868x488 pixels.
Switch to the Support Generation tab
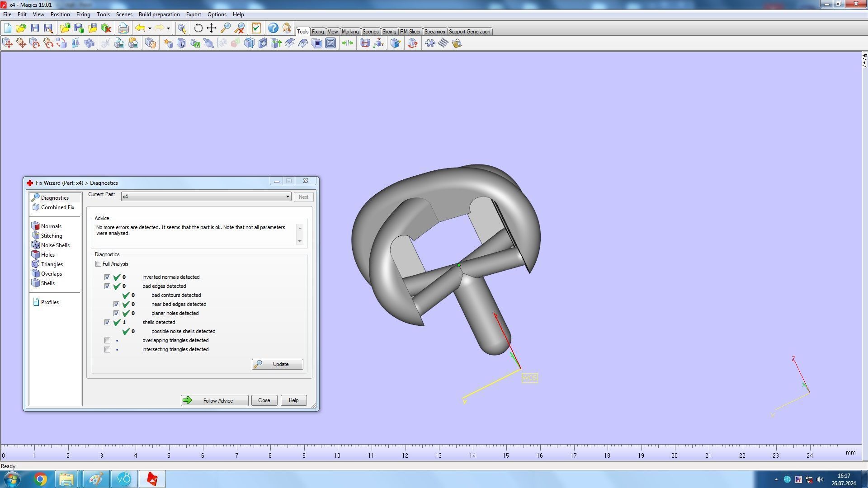point(469,32)
